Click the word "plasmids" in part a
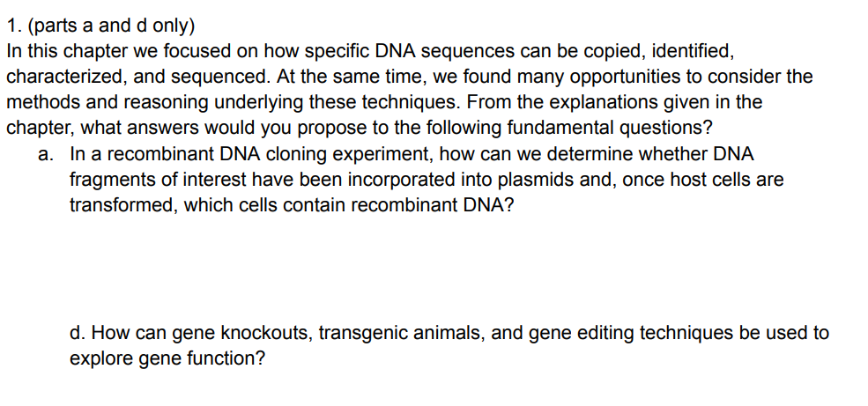 pyautogui.click(x=507, y=179)
